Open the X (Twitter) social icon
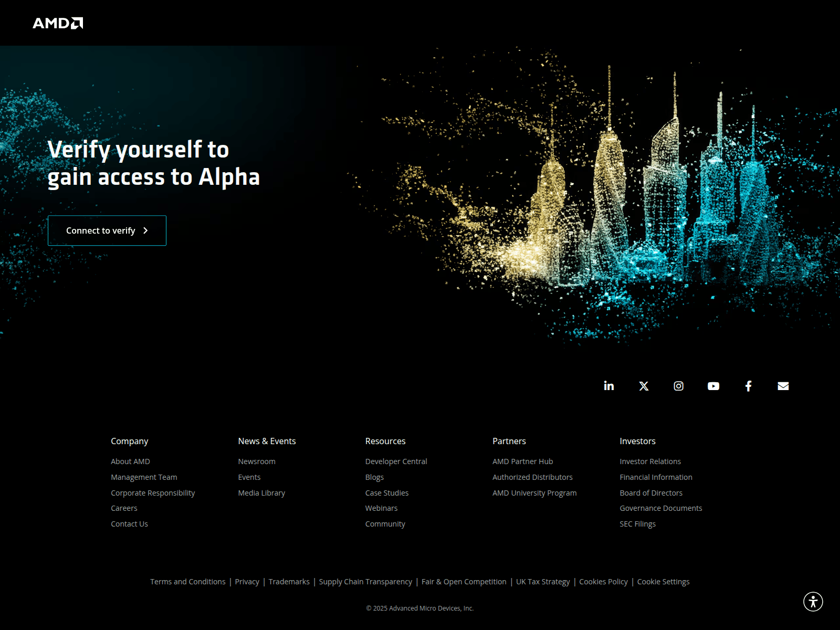 coord(644,386)
